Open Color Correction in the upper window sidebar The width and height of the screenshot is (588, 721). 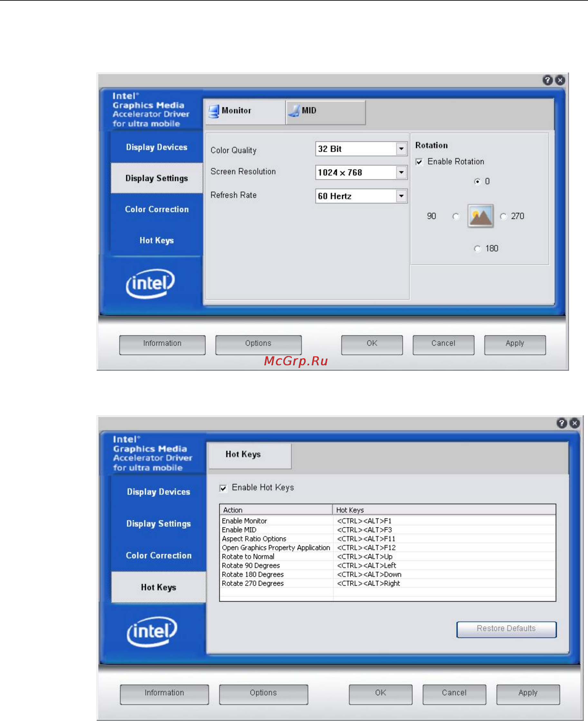(x=156, y=209)
